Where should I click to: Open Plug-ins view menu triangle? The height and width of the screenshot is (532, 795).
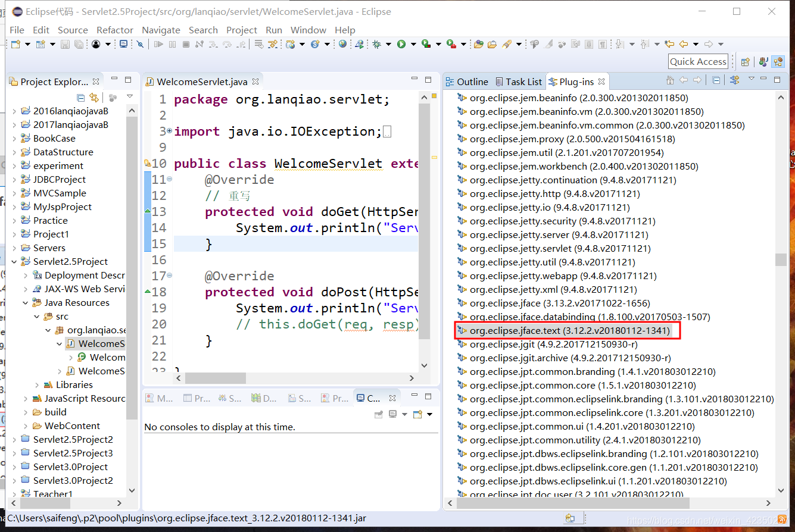tap(752, 79)
